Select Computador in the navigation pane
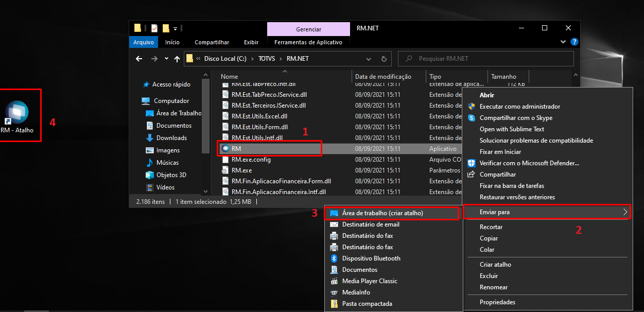The height and width of the screenshot is (312, 644). coord(171,101)
